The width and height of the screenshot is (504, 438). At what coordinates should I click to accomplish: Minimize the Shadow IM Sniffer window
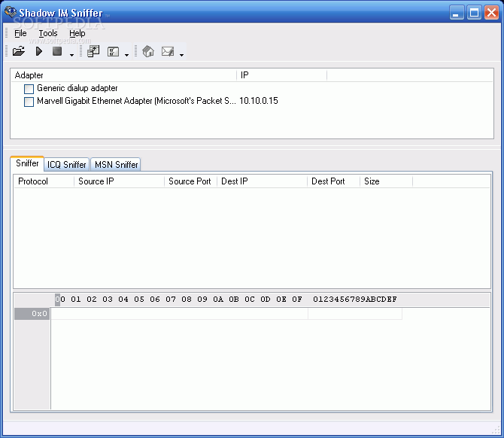tap(457, 13)
